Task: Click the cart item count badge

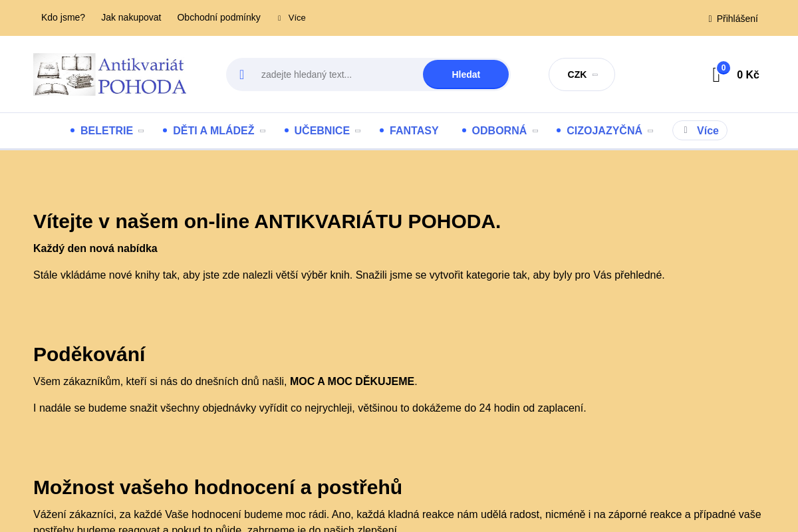Action: [723, 67]
